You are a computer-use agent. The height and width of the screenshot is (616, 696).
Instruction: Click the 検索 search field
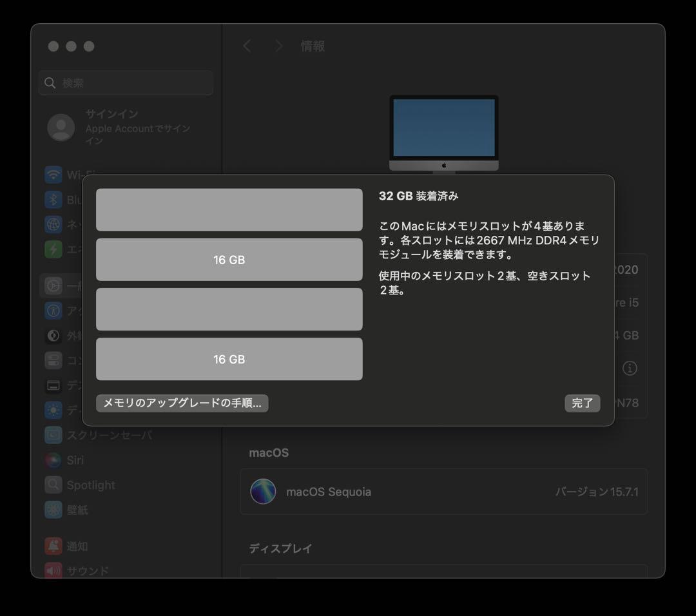[126, 82]
